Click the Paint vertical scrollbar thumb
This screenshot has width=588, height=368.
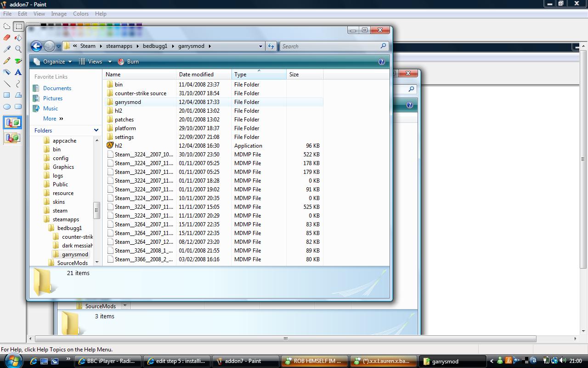[x=582, y=159]
